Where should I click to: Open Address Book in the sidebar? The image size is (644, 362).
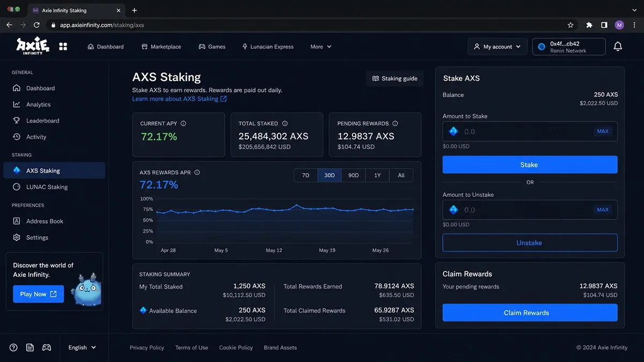coord(54,221)
